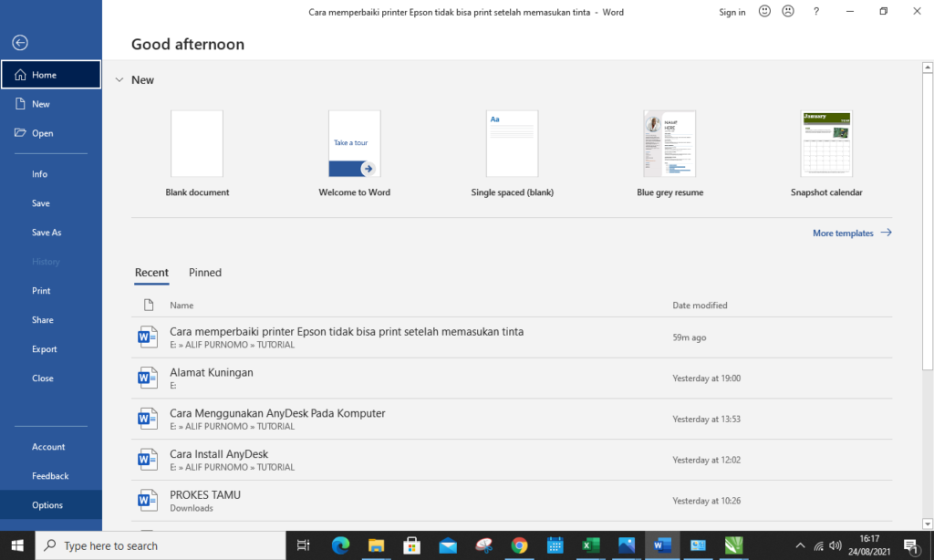Click the More templates link

pyautogui.click(x=844, y=233)
